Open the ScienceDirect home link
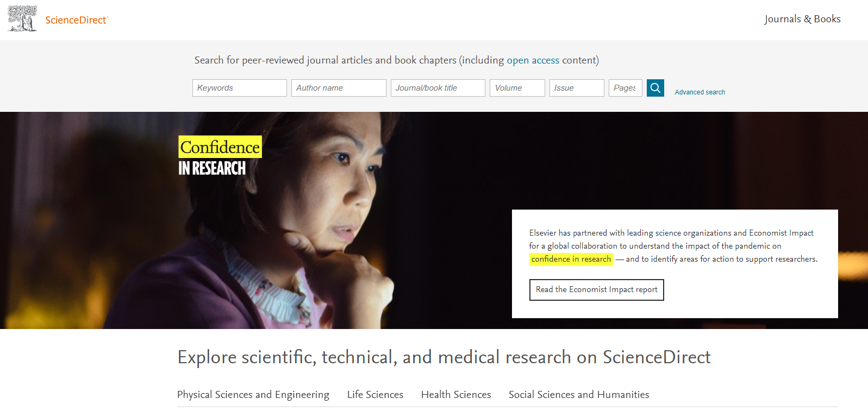The image size is (868, 411). [x=77, y=20]
